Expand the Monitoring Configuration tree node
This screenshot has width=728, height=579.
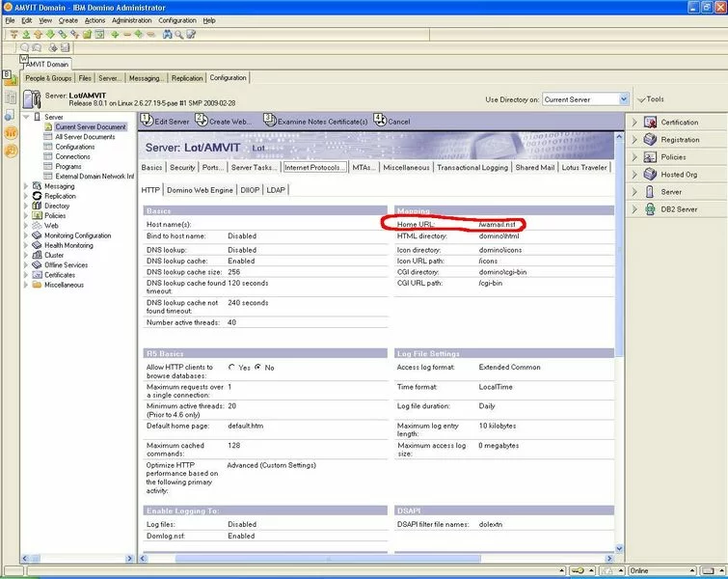pos(26,235)
